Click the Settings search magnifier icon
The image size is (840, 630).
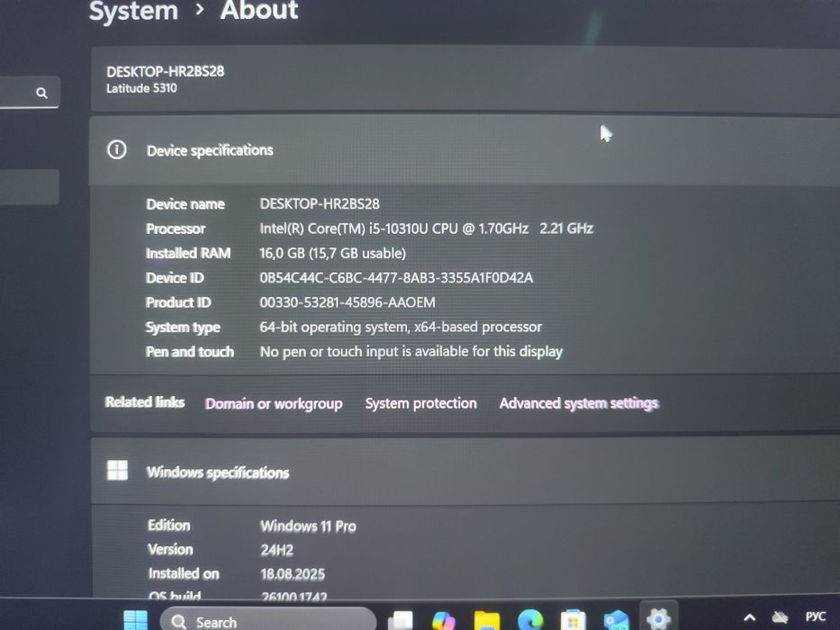coord(41,94)
